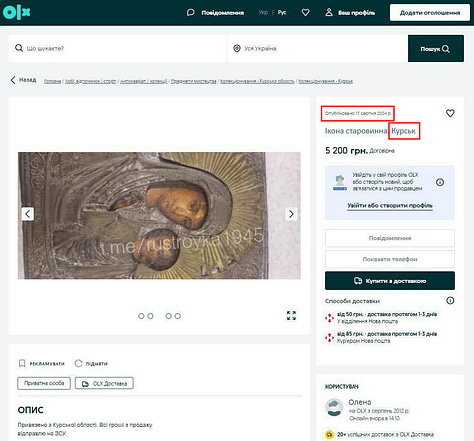The image size is (474, 441).
Task: Click info icon beside Способи доставки
Action: click(450, 301)
